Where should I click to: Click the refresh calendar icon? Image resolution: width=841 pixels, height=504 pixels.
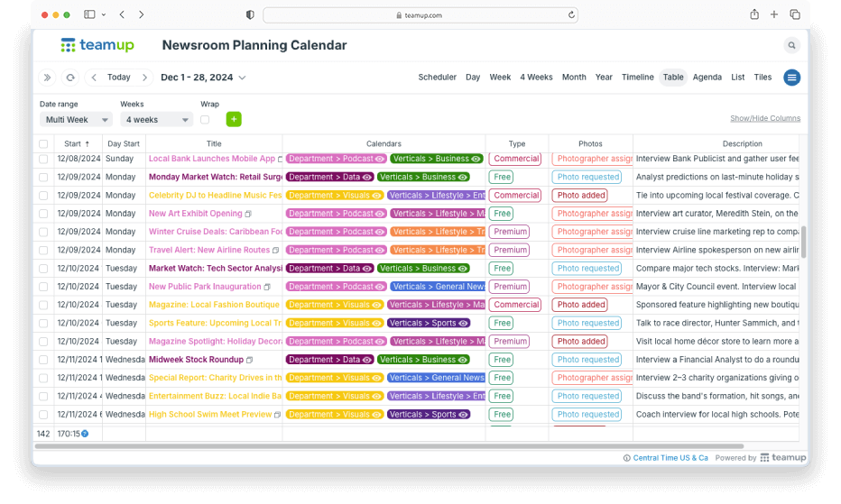click(x=69, y=78)
